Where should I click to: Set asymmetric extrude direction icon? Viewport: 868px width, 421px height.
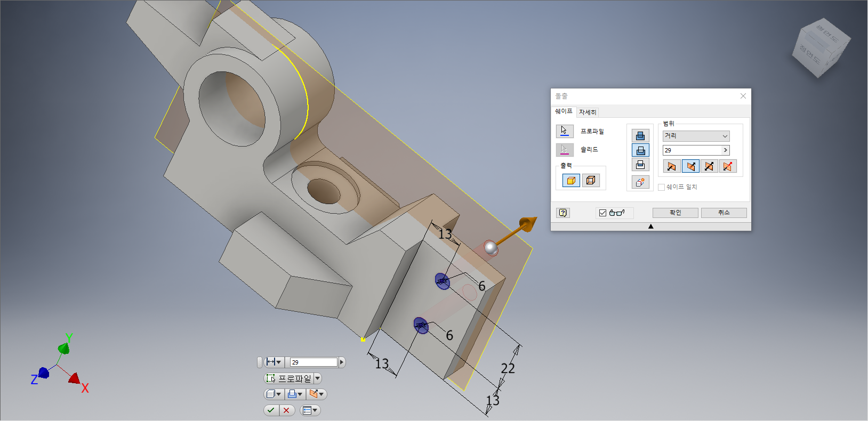(728, 166)
